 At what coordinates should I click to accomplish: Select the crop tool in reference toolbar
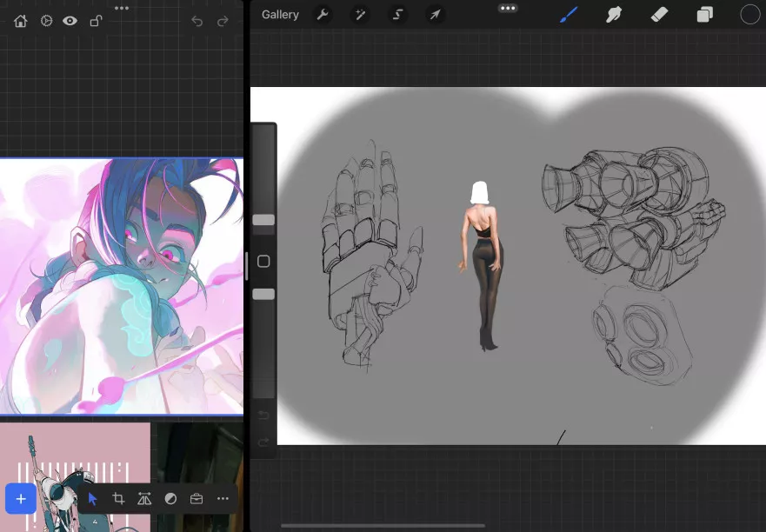point(118,499)
